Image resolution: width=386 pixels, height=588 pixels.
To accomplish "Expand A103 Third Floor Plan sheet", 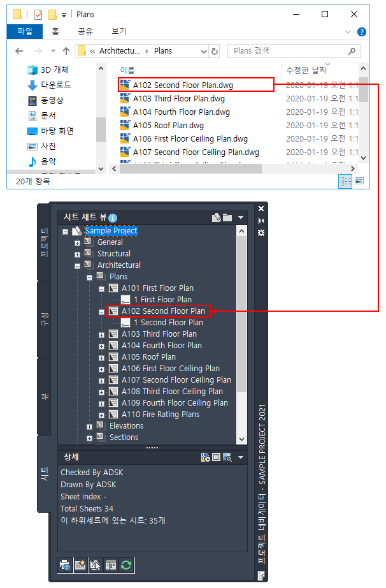I will click(x=101, y=335).
